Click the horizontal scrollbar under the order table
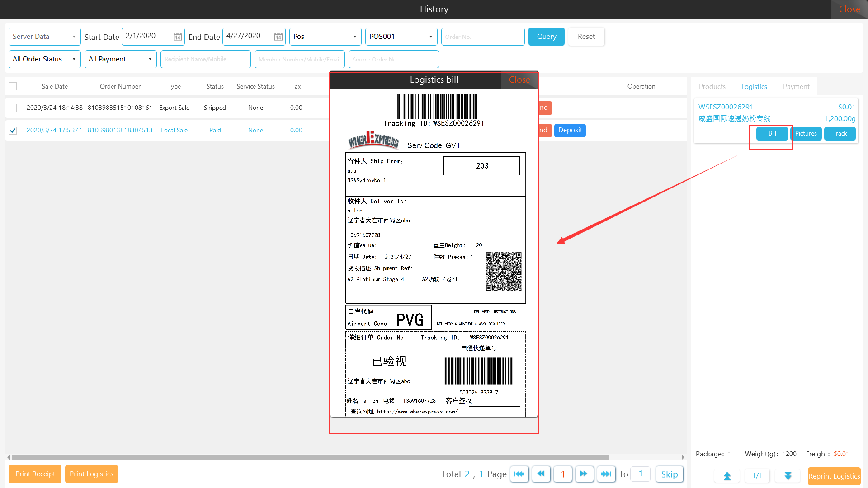868x488 pixels. point(310,457)
